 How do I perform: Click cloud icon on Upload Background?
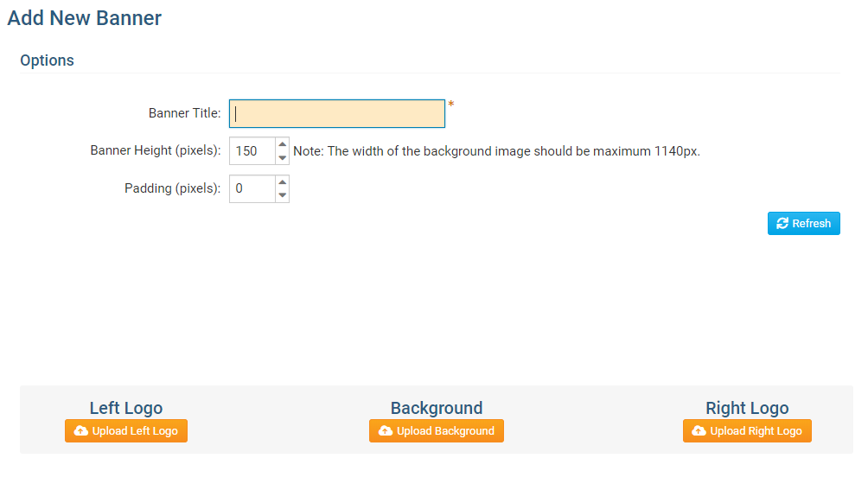[386, 431]
